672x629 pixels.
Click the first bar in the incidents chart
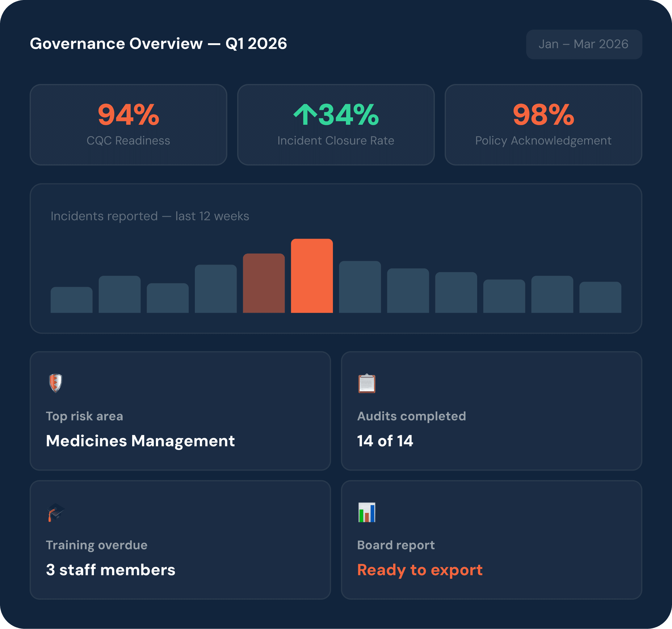point(71,300)
